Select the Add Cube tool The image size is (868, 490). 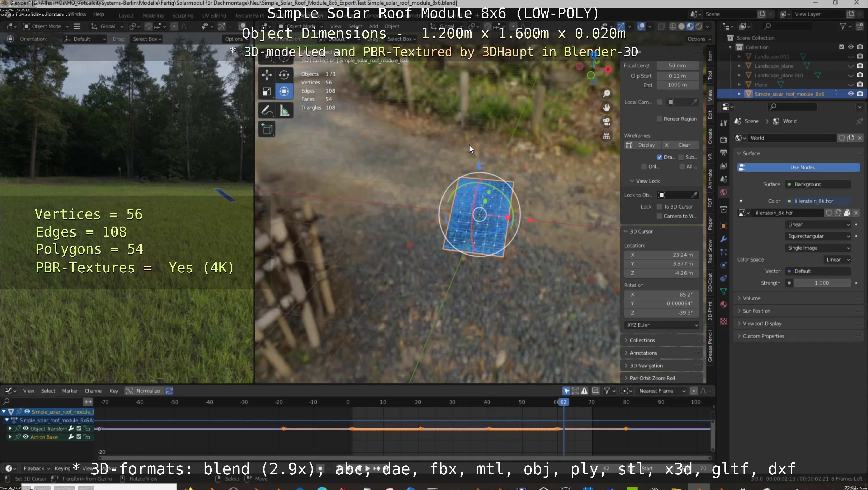point(267,129)
